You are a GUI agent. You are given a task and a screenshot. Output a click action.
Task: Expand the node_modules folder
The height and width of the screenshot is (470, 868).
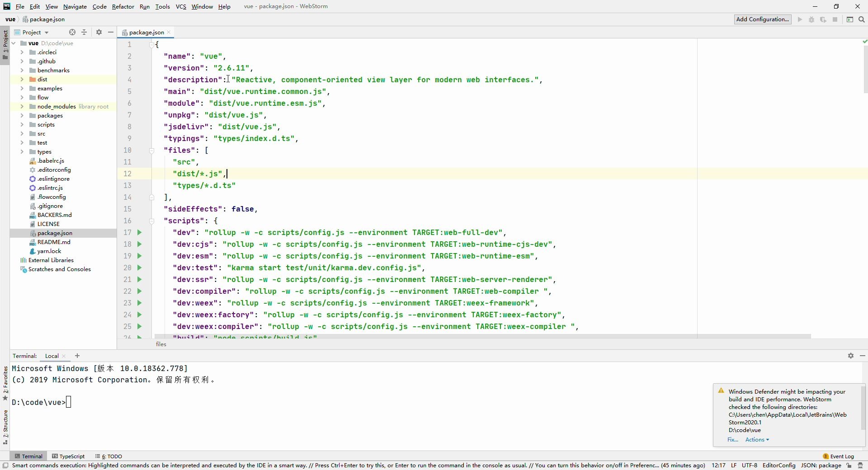coord(22,107)
